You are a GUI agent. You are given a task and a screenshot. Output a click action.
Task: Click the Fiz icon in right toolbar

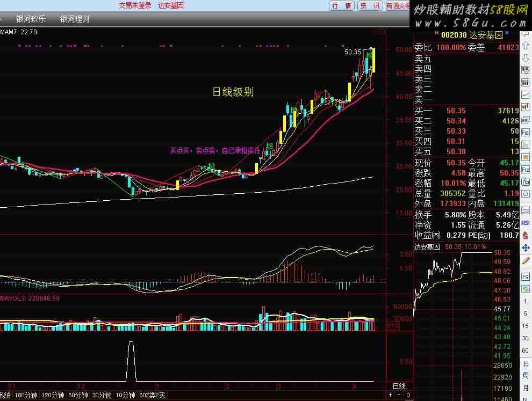pos(525,170)
